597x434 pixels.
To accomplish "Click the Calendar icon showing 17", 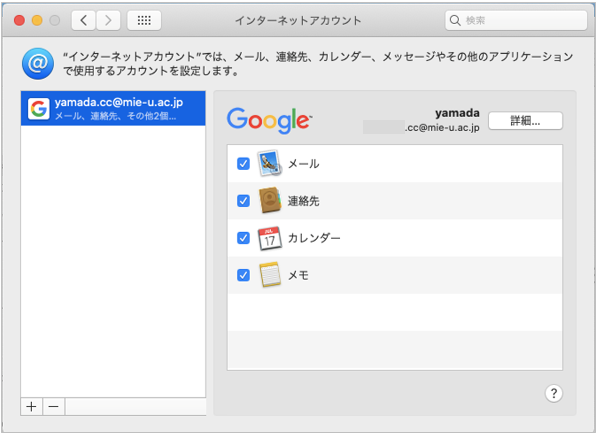I will [x=270, y=238].
